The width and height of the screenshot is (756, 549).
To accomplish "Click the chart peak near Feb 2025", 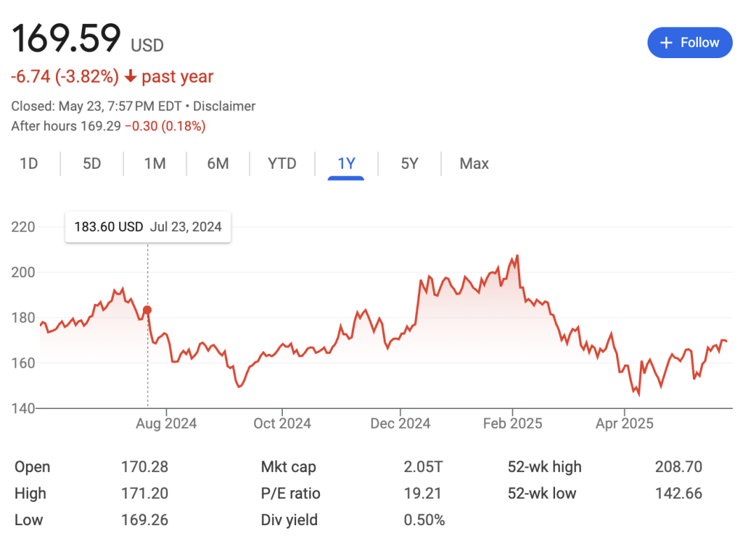I will tap(517, 256).
